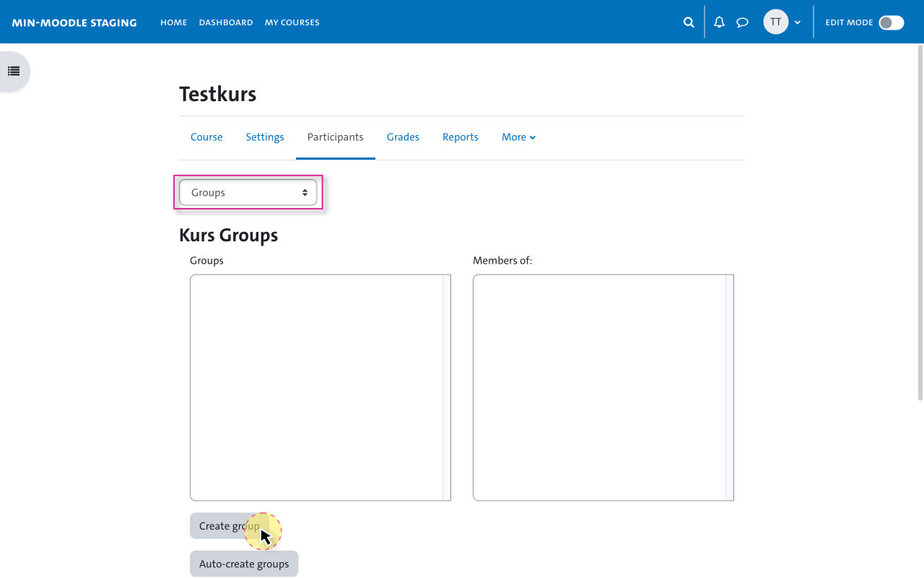Click the Edit Mode label text
This screenshot has height=578, width=924.
tap(849, 22)
